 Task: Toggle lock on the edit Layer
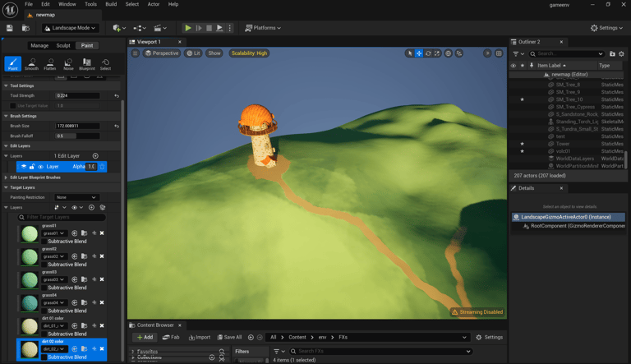pos(32,166)
